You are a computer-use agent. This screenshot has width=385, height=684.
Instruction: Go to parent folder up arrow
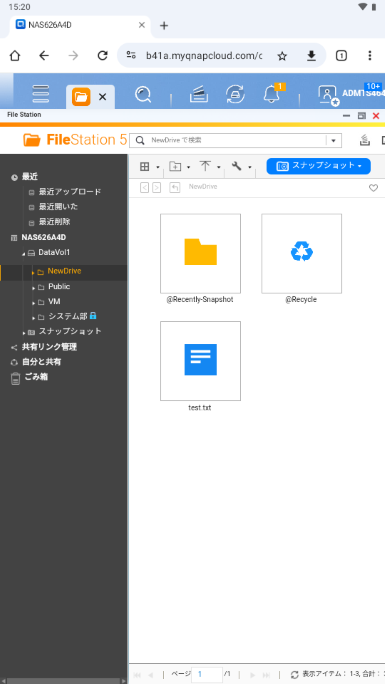pos(174,188)
